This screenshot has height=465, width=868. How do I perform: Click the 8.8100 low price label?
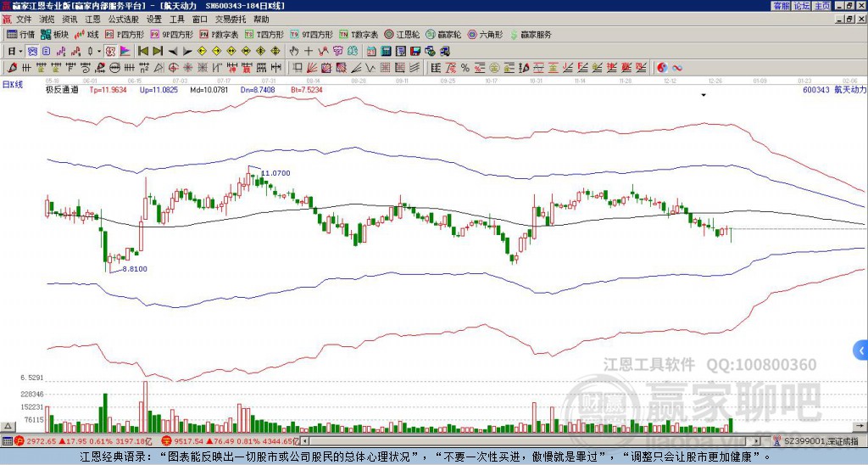[135, 269]
